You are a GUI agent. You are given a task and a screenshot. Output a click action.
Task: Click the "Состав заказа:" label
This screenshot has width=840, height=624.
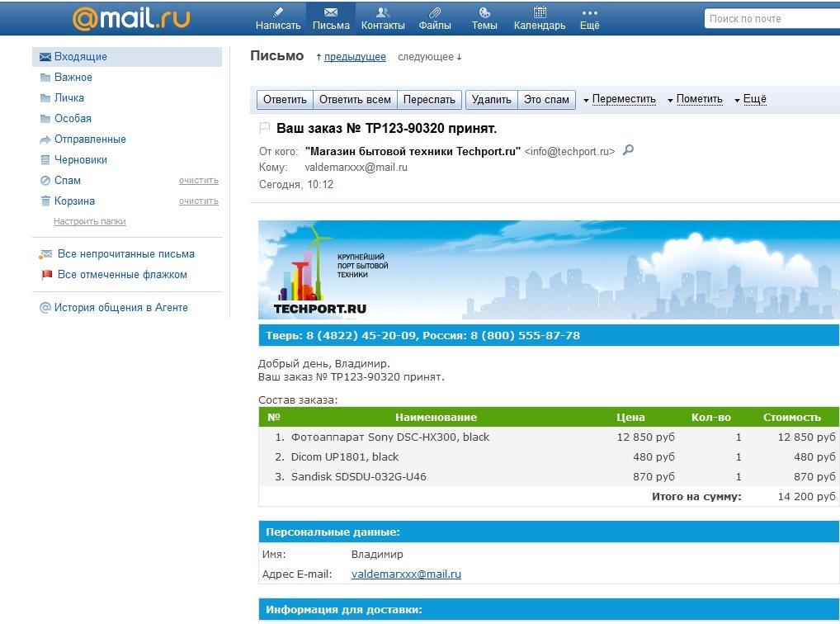tap(298, 400)
